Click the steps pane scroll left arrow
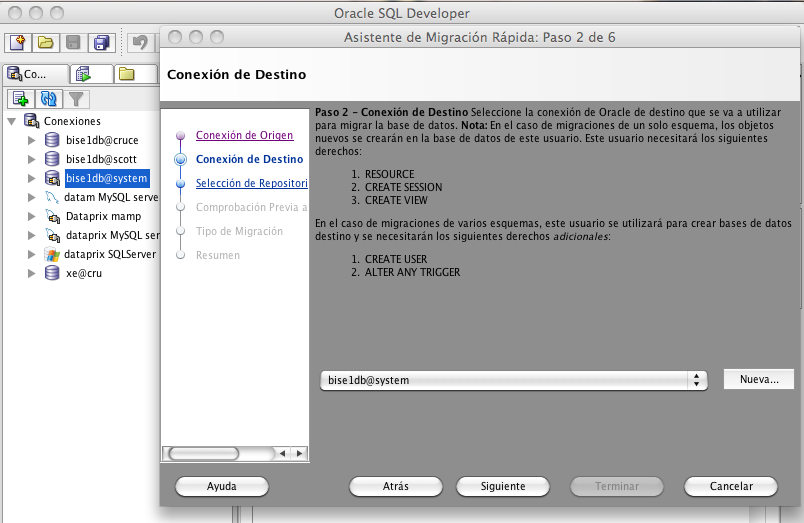Viewport: 804px width, 523px height. pos(282,453)
